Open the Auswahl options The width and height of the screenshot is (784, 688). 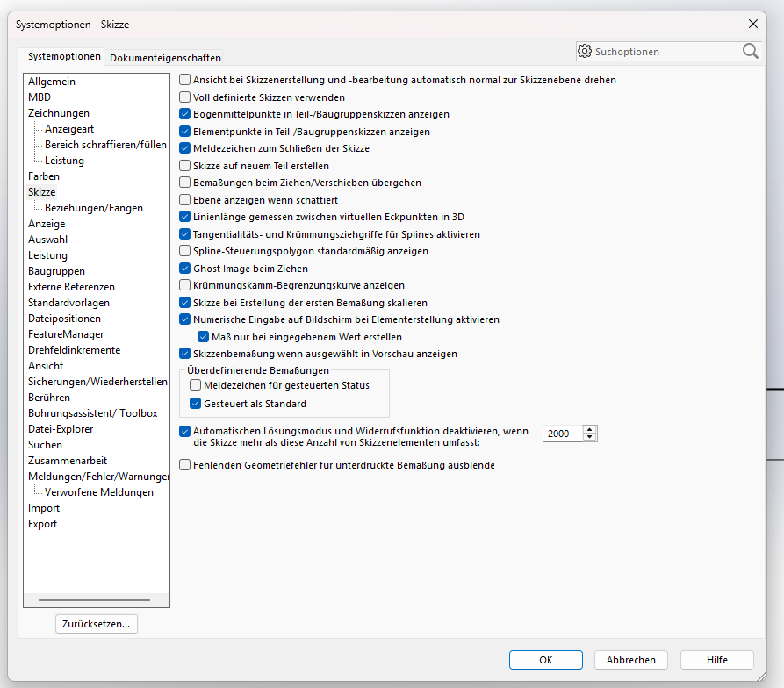(47, 240)
